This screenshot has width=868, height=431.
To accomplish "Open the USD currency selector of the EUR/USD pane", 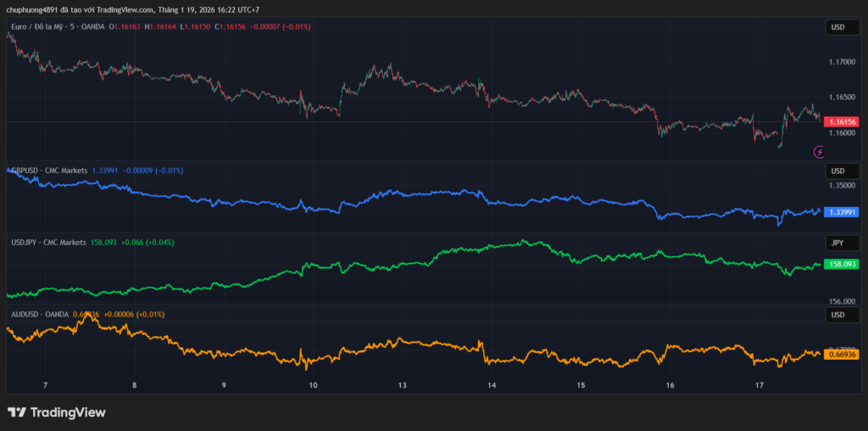I will pos(837,28).
